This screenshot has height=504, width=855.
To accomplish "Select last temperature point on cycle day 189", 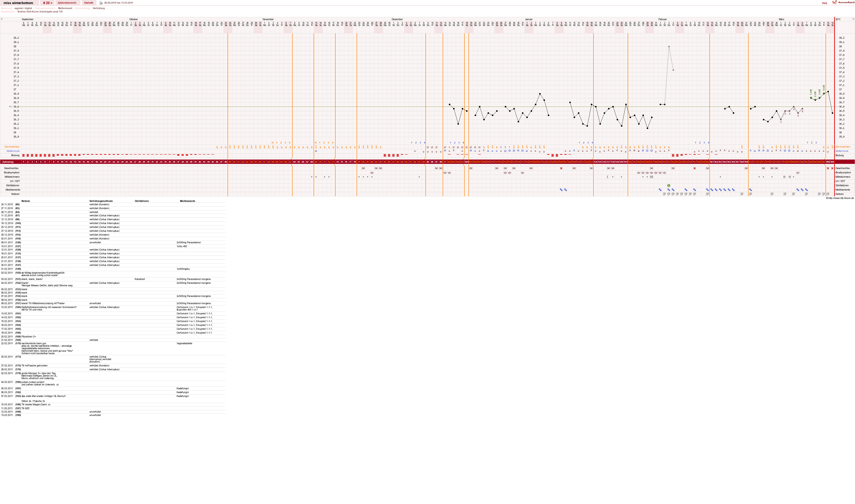I will tap(832, 113).
